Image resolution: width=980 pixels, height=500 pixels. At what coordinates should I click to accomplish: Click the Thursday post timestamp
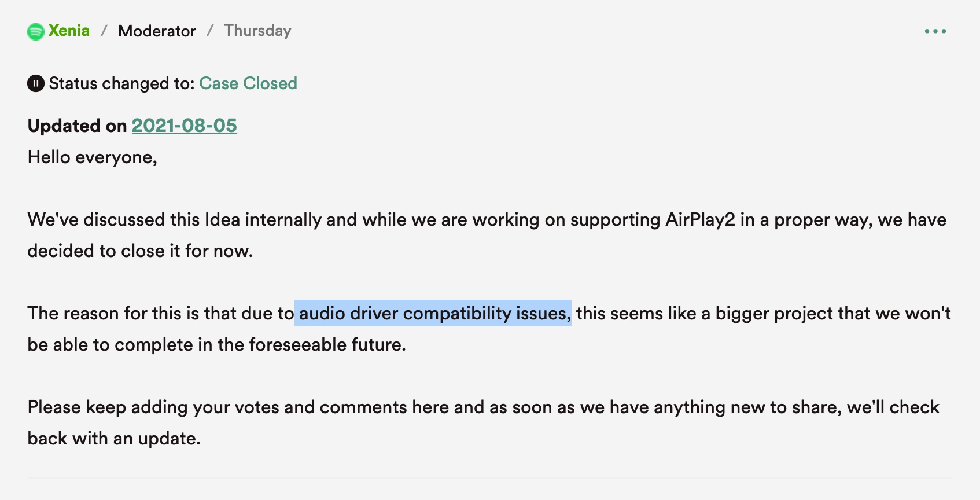pos(257,31)
